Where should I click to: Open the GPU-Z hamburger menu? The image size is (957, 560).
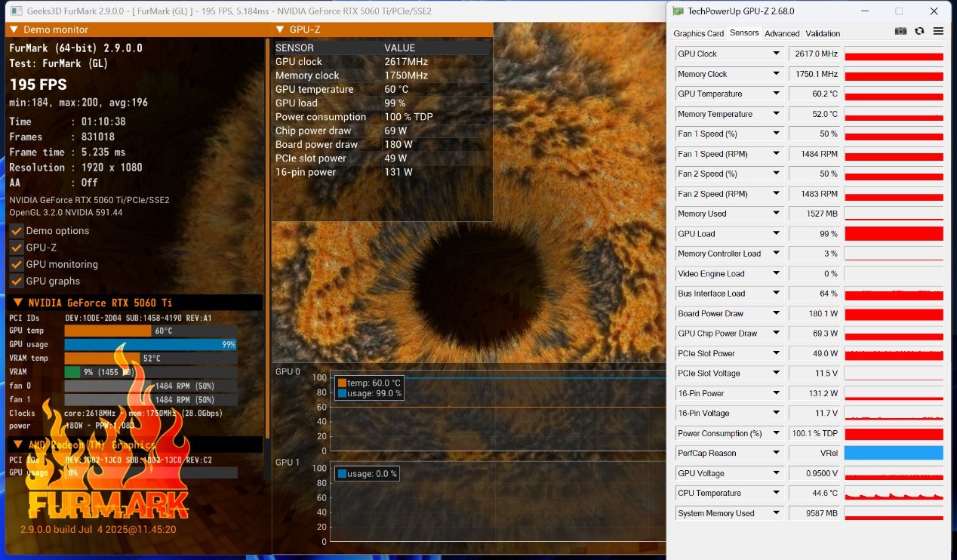click(x=938, y=32)
